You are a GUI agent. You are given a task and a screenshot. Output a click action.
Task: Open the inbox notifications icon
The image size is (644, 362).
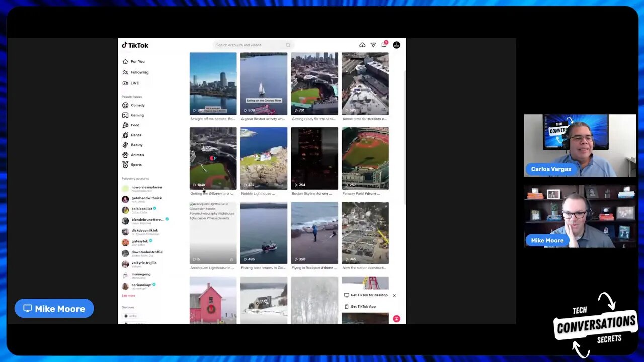pos(384,45)
